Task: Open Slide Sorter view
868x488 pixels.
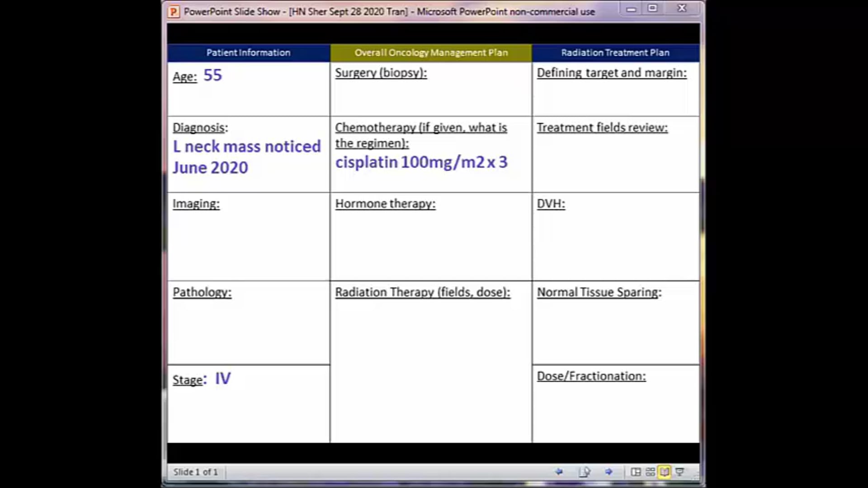Action: point(650,472)
